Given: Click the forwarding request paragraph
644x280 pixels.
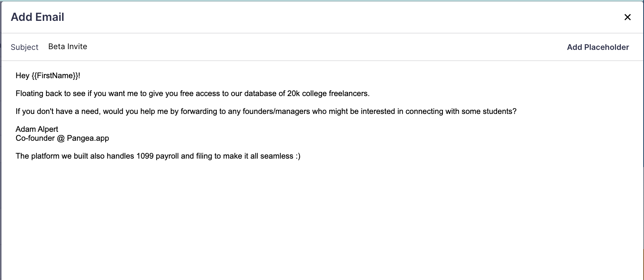Looking at the screenshot, I should coord(266,111).
